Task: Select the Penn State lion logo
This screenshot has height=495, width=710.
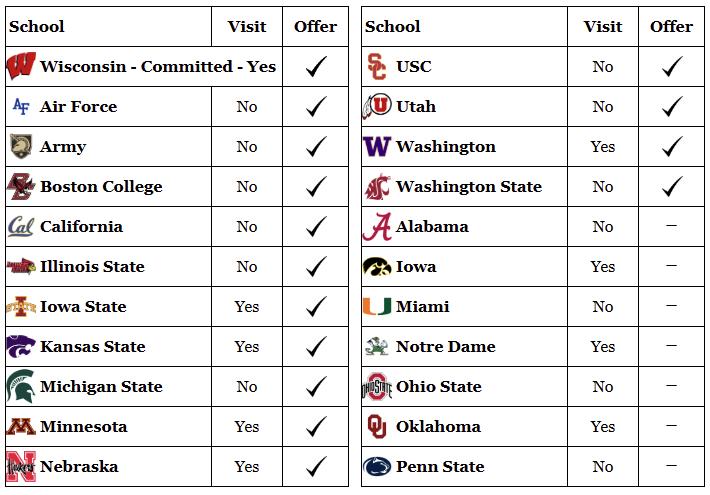Action: 377,467
